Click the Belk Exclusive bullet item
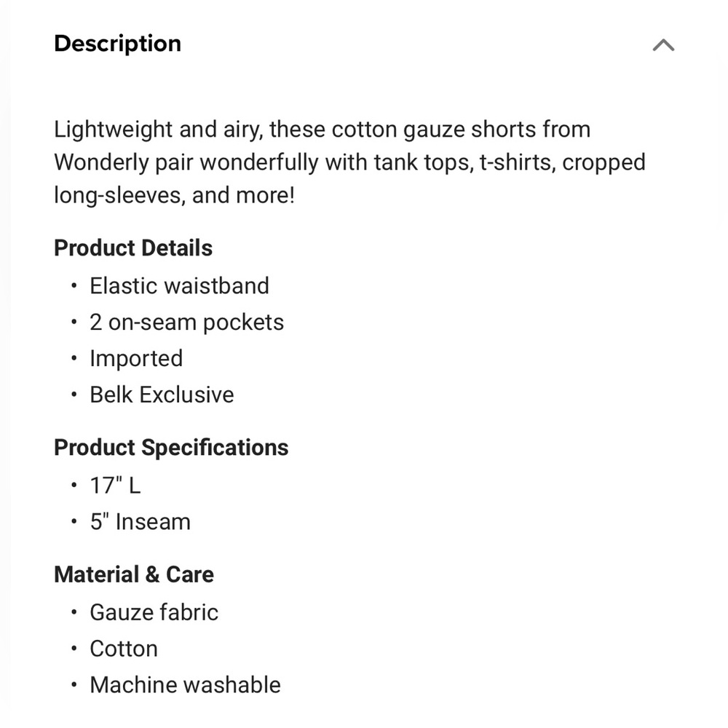This screenshot has width=728, height=728. click(x=162, y=395)
